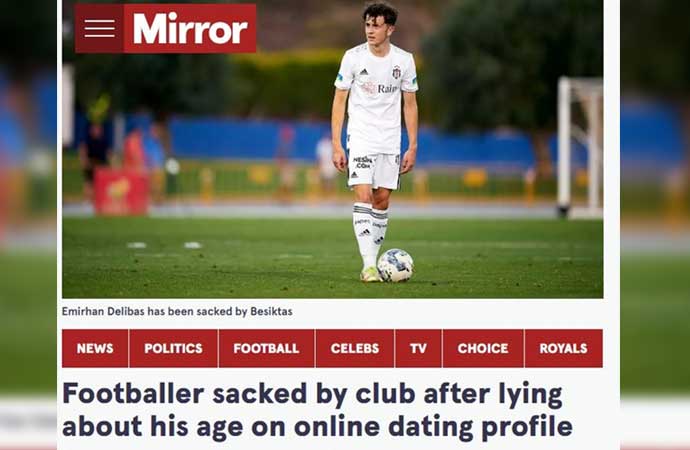Image resolution: width=690 pixels, height=450 pixels.
Task: Open the NEWS section
Action: 95,348
